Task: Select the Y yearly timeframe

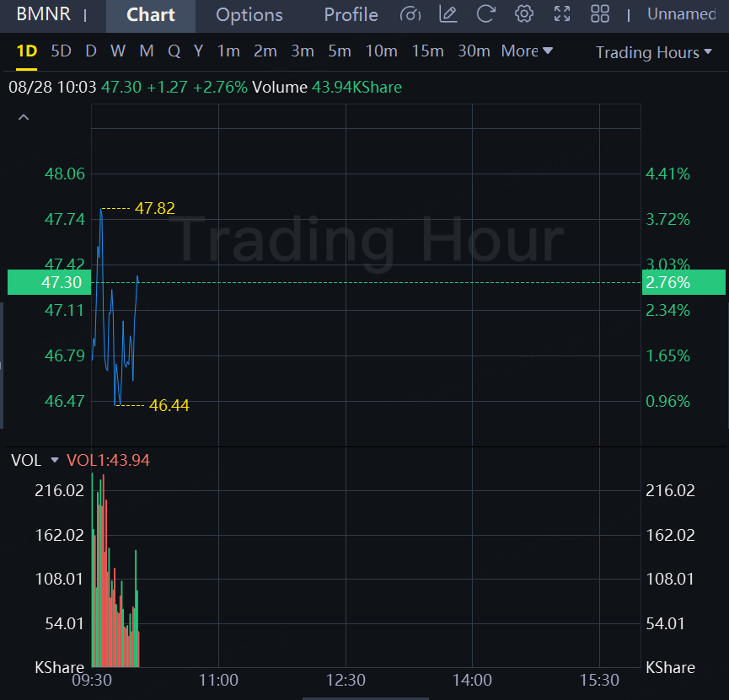Action: click(199, 51)
